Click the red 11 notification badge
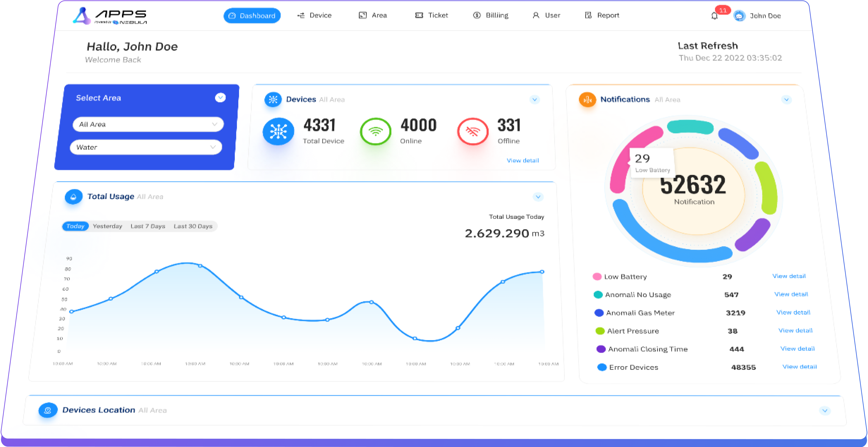This screenshot has width=868, height=447. coord(722,10)
